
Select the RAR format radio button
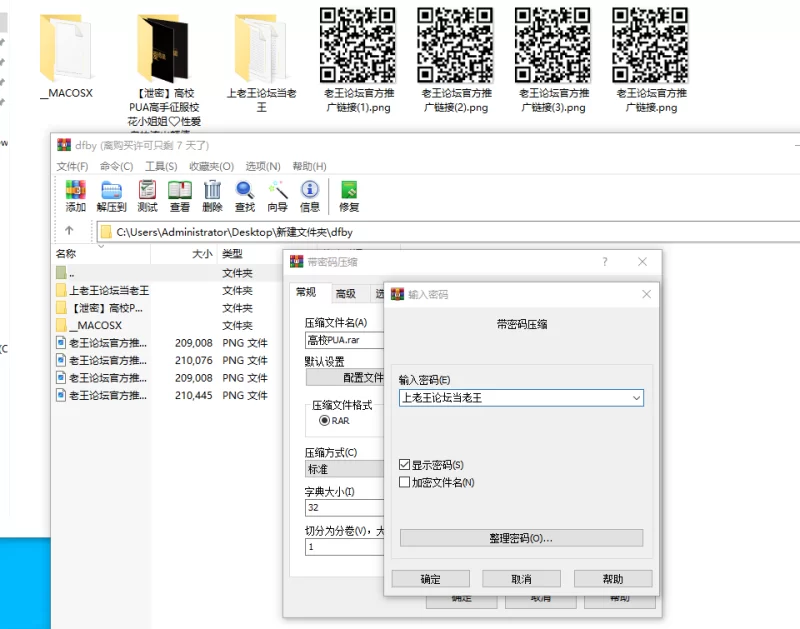tap(324, 420)
